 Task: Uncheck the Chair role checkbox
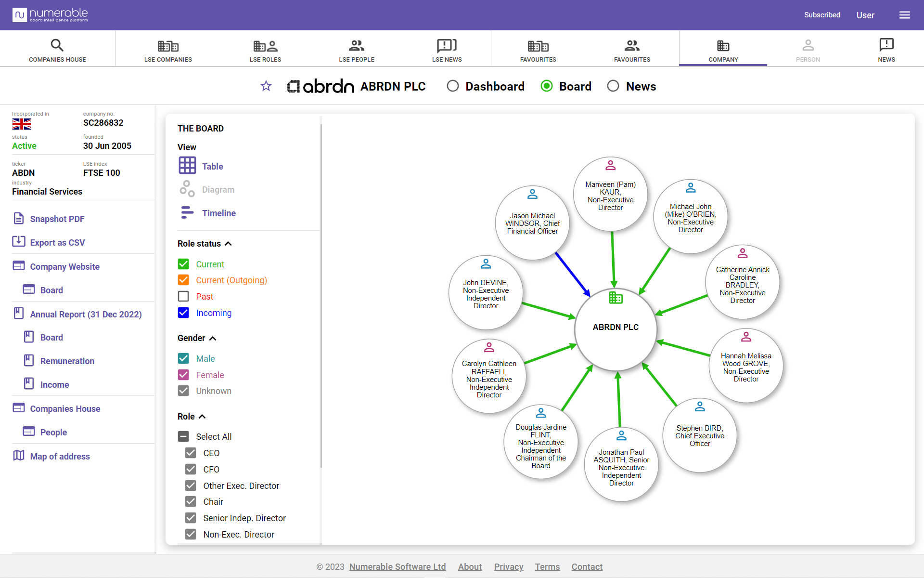point(191,501)
